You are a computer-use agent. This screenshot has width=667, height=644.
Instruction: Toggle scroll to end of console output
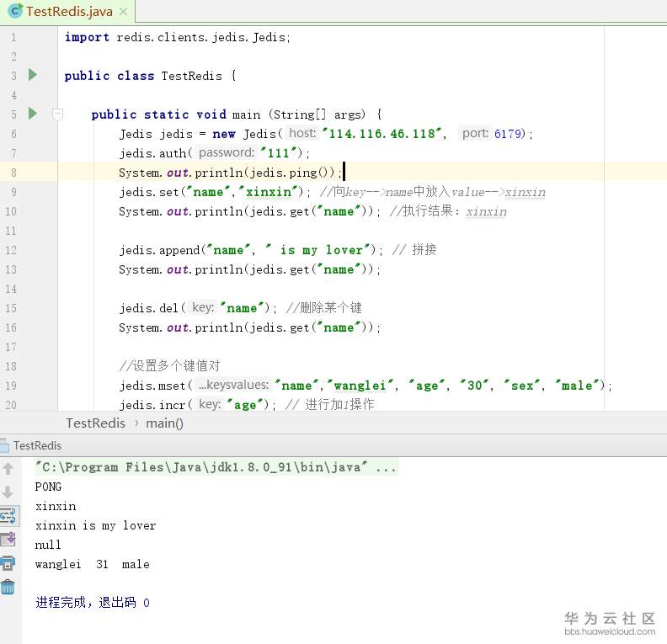coord(8,539)
